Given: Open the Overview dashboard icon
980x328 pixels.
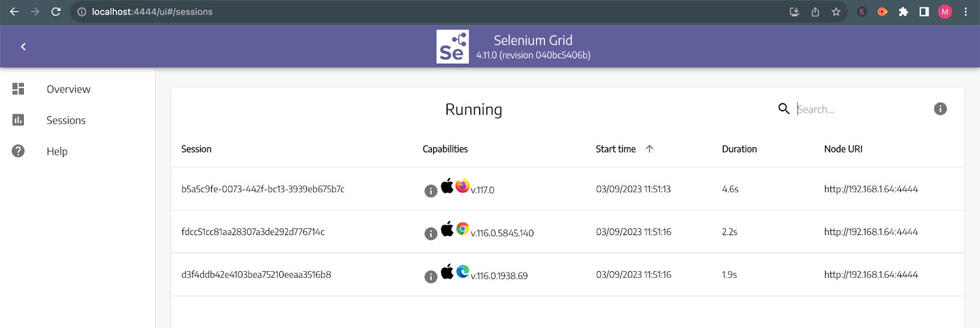Looking at the screenshot, I should 18,89.
